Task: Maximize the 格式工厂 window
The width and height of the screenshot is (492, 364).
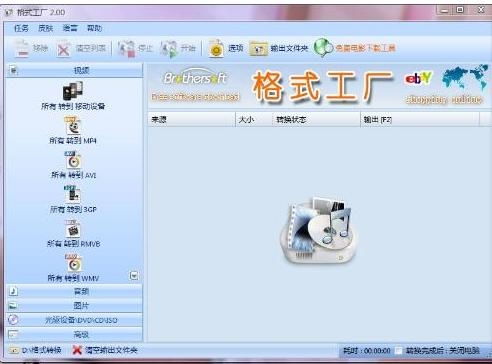Action: point(460,10)
